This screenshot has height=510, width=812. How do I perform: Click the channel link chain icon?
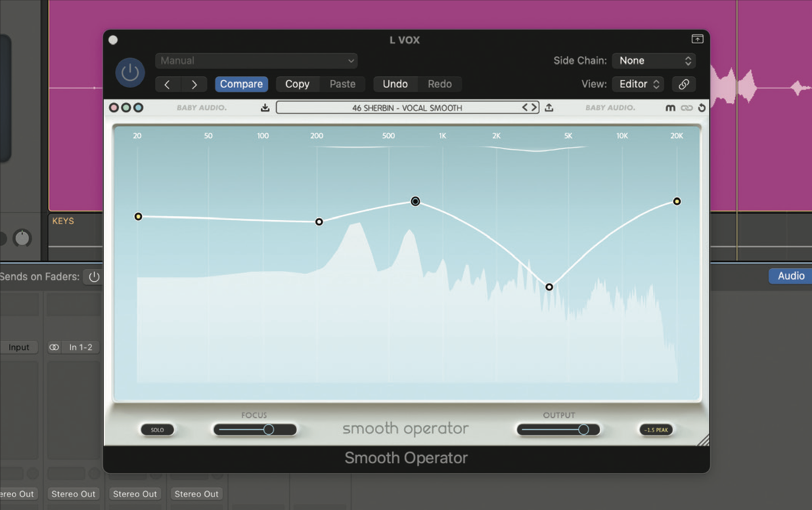click(685, 107)
